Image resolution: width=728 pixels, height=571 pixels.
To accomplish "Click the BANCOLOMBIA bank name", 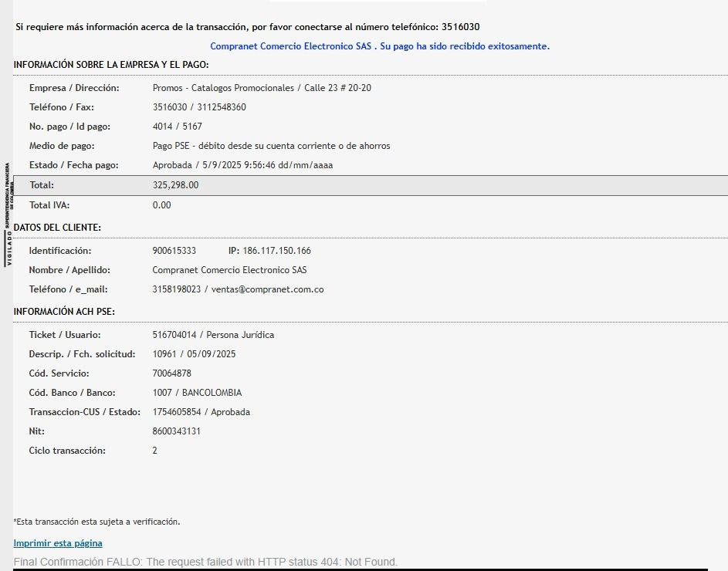I will tap(212, 393).
